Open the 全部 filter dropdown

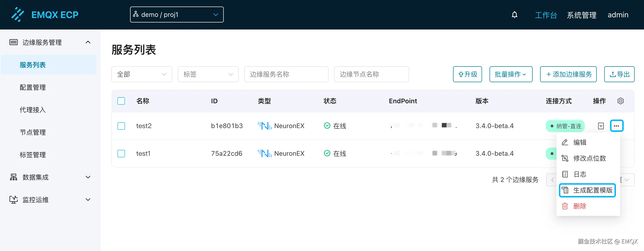pyautogui.click(x=142, y=74)
